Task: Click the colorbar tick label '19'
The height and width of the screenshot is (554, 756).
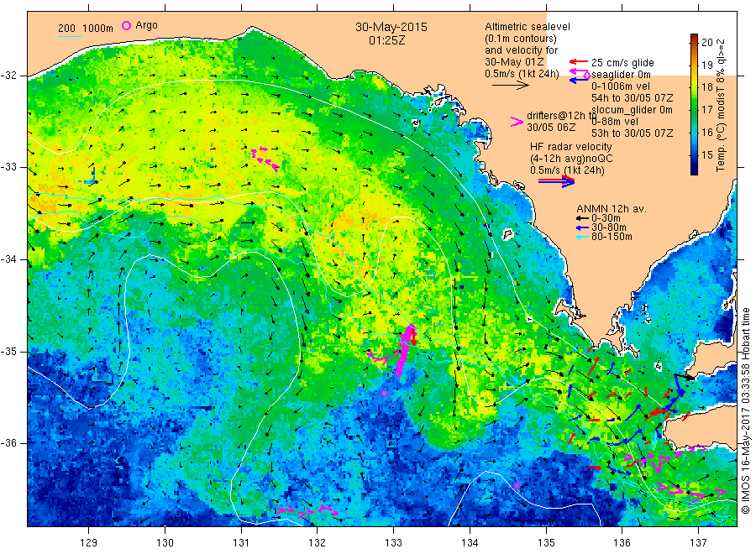Action: click(706, 65)
